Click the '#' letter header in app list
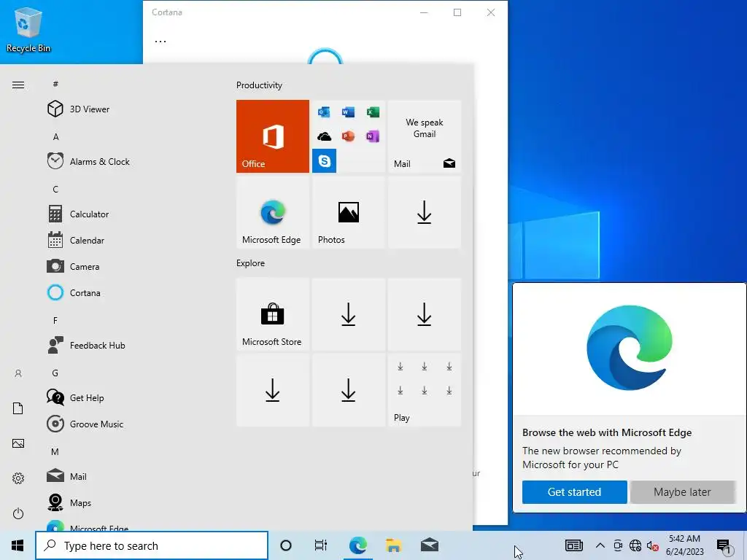Screen dimensions: 747x560 [55, 84]
